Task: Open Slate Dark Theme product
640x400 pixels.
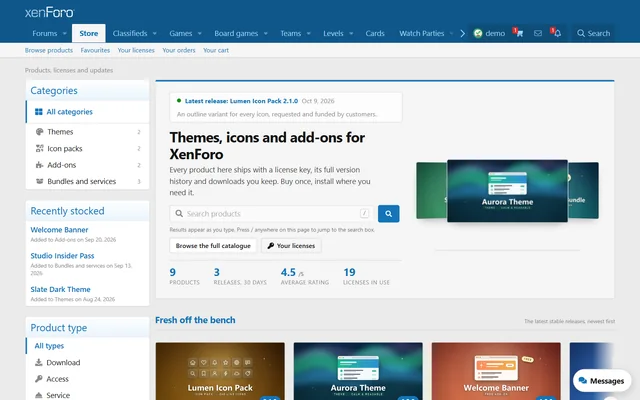Action: [60, 289]
